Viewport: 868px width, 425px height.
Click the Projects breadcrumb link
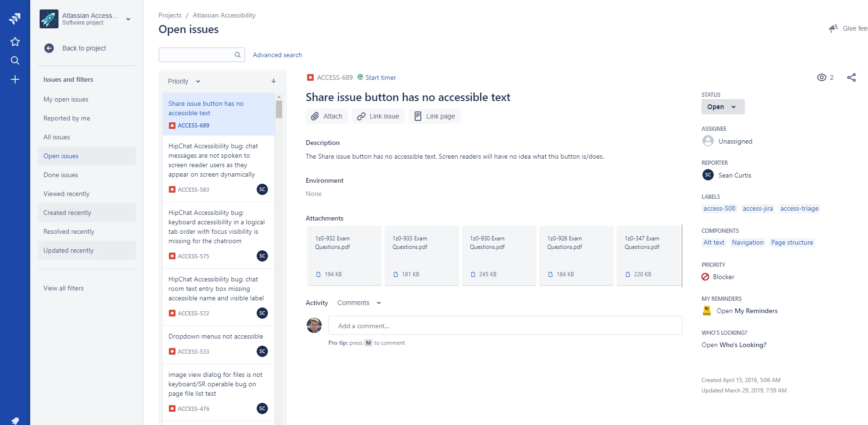[x=170, y=15]
